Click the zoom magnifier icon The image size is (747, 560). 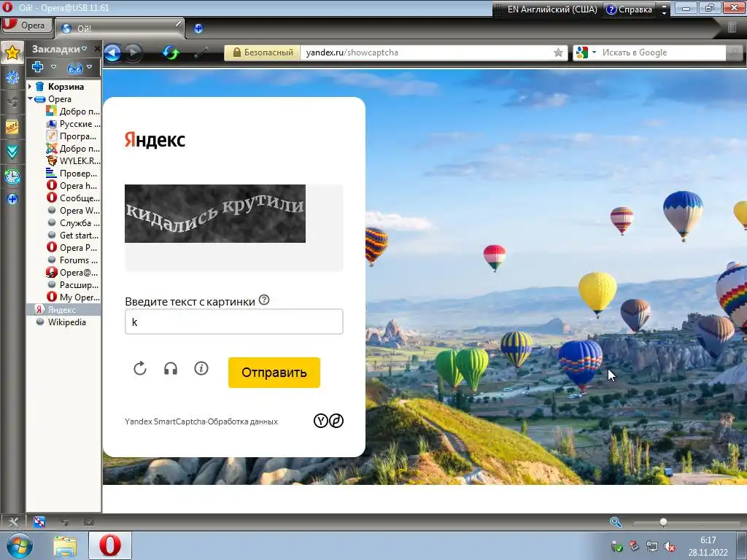[616, 522]
